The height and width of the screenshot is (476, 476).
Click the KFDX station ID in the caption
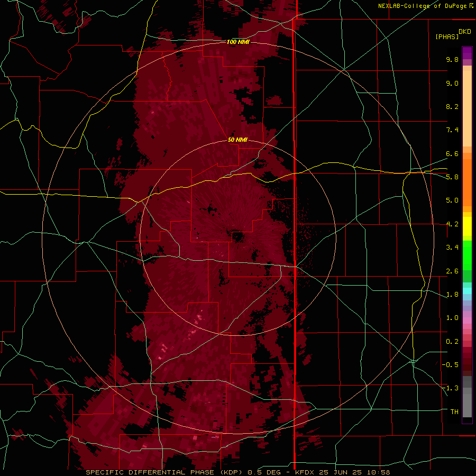(x=305, y=472)
